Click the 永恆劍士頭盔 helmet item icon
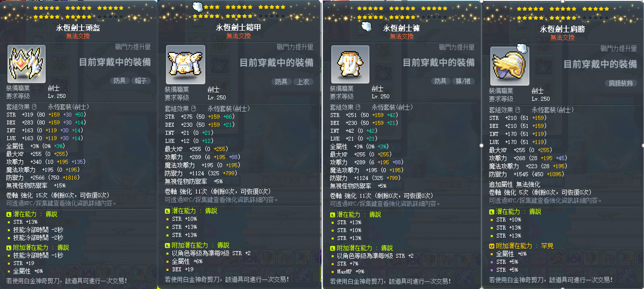Screen dimensions: 644x289 26,64
